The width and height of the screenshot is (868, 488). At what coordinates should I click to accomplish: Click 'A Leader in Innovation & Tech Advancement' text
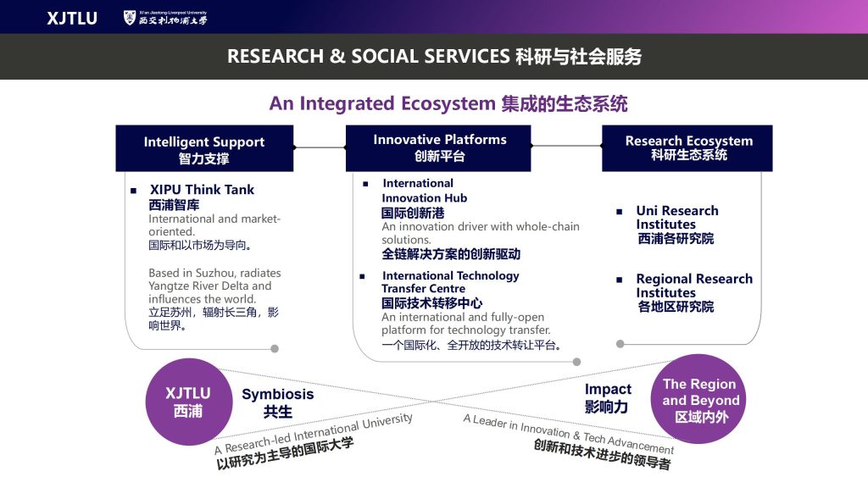click(568, 433)
